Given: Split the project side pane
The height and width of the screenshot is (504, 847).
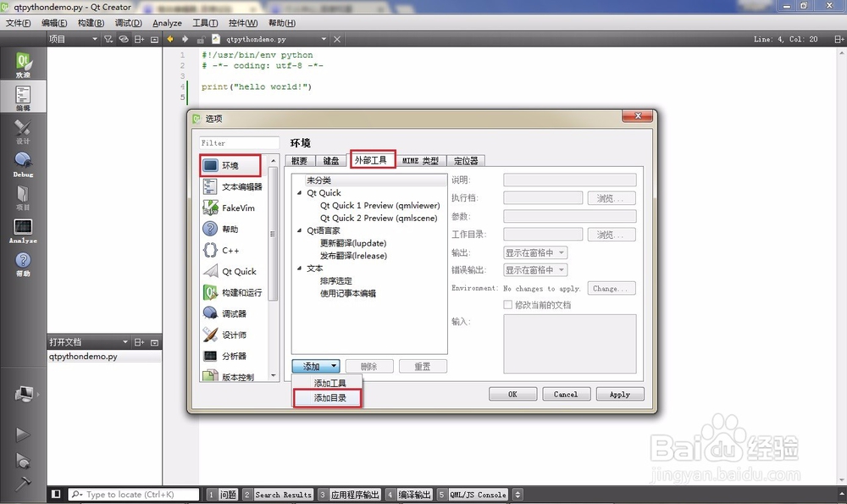Looking at the screenshot, I should tap(140, 39).
